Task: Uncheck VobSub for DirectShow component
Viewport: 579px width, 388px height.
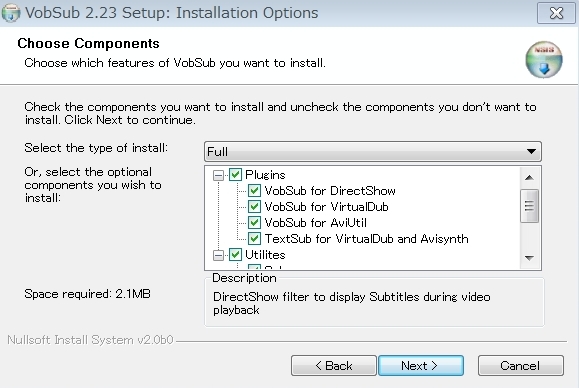Action: coord(254,190)
